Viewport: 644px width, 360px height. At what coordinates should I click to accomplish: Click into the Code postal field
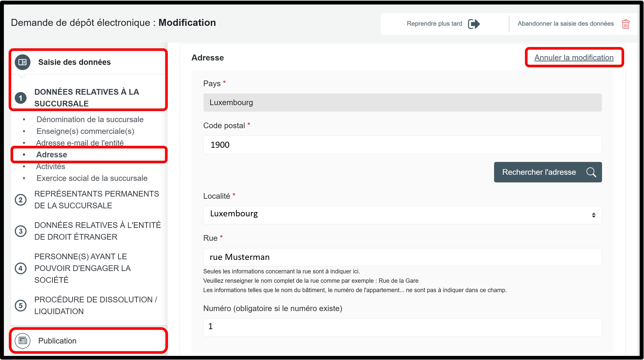[x=402, y=145]
